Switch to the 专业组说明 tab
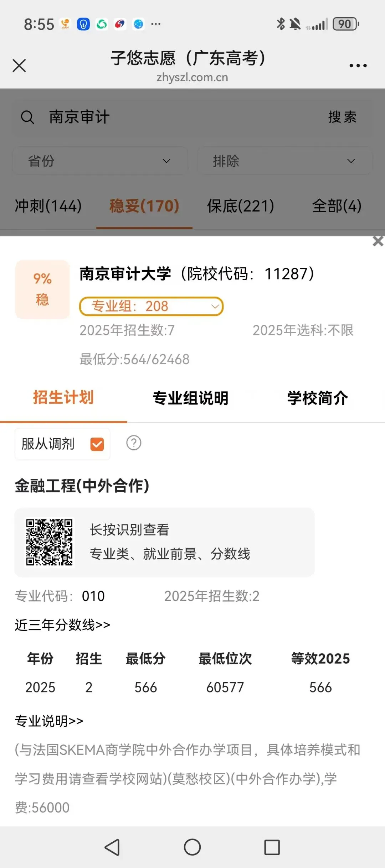385x868 pixels. 190,398
